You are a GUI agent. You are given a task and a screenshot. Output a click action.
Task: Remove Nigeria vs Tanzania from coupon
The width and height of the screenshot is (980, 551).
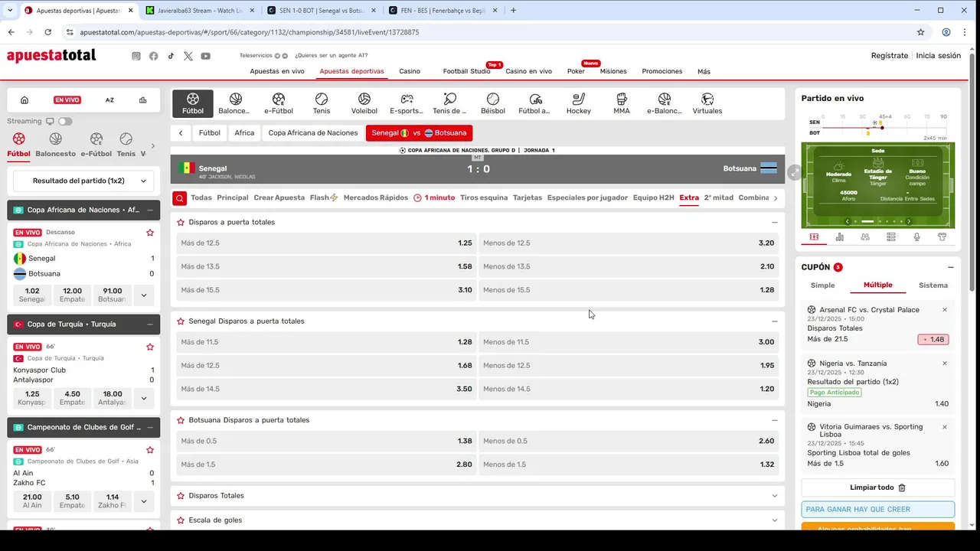pos(945,364)
